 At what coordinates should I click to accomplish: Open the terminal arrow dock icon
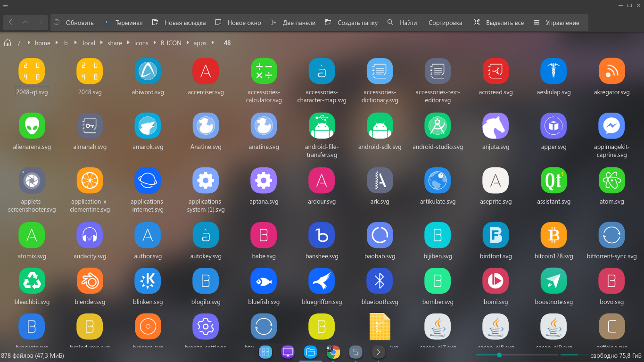[379, 352]
